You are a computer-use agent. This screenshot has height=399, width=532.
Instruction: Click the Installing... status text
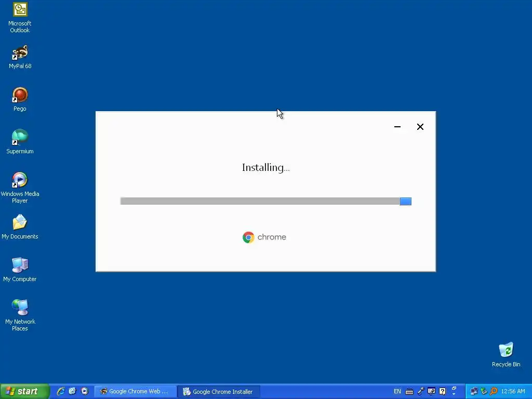coord(265,168)
